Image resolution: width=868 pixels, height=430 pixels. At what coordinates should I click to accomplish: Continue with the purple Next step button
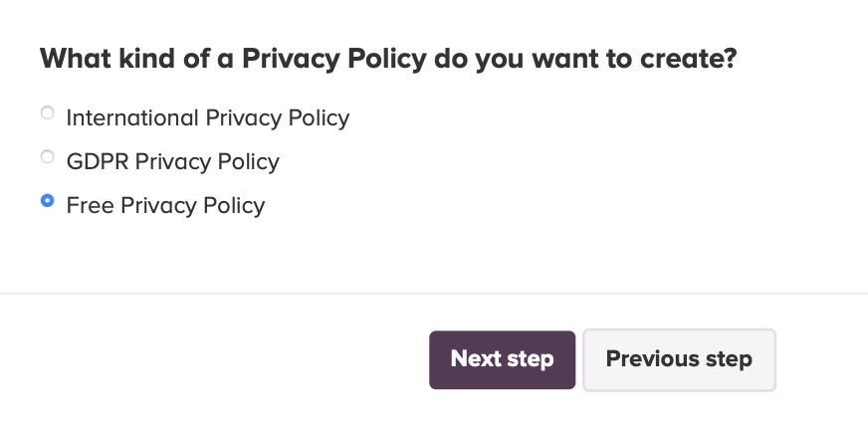pyautogui.click(x=502, y=359)
